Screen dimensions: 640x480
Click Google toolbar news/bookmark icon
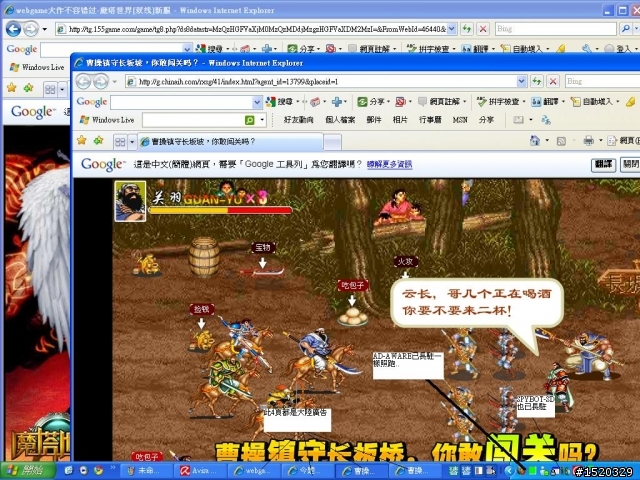(315, 102)
